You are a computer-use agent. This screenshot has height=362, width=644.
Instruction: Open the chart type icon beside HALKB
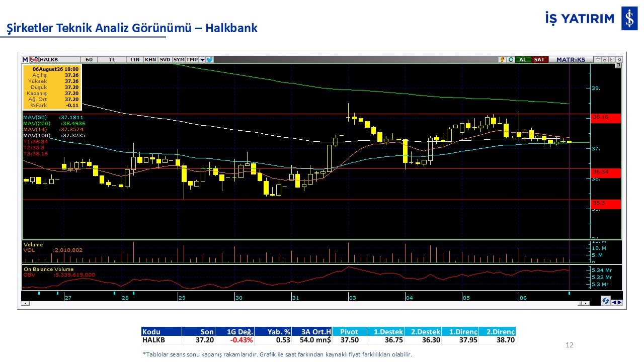[x=34, y=59]
